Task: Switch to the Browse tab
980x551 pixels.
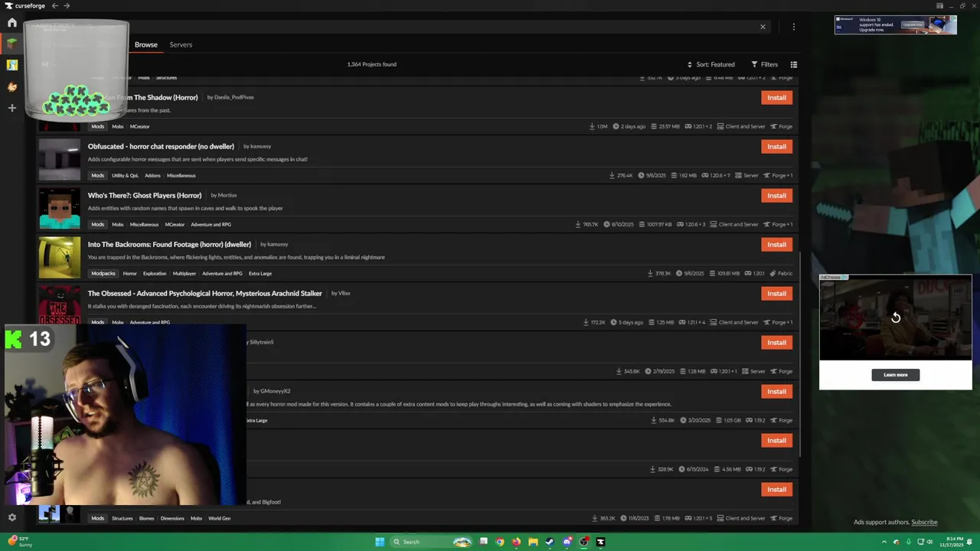Action: [x=145, y=44]
